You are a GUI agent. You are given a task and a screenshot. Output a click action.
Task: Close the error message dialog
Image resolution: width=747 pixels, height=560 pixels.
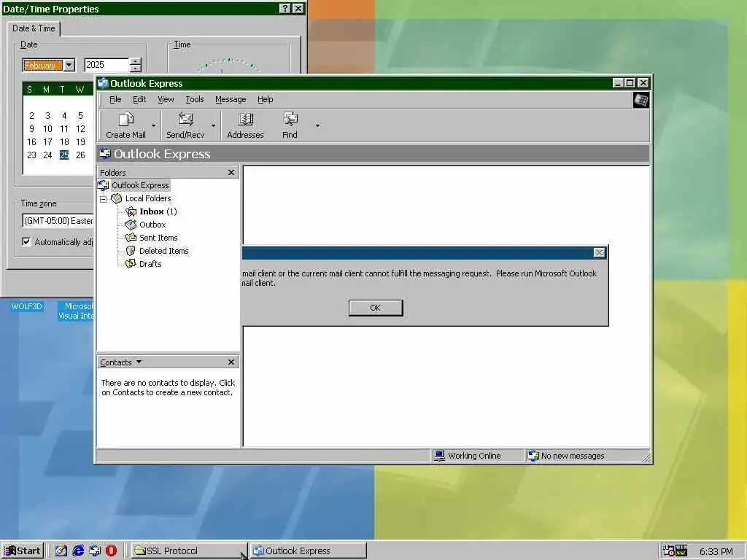click(x=600, y=252)
